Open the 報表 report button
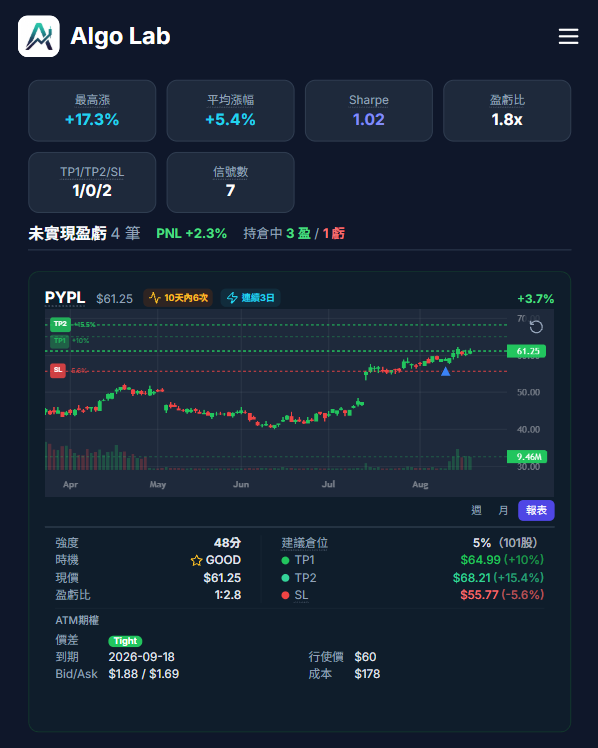 [536, 510]
